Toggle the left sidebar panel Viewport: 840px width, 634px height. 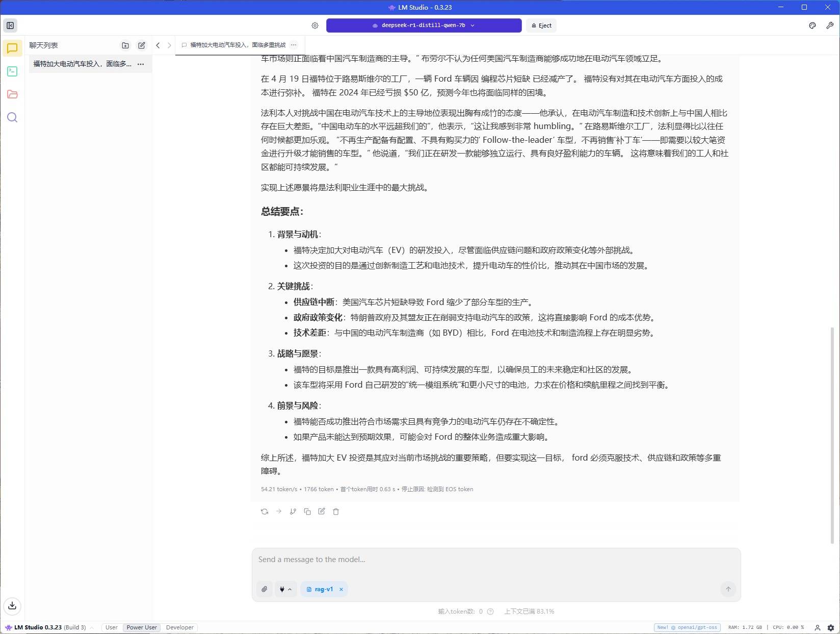(10, 26)
